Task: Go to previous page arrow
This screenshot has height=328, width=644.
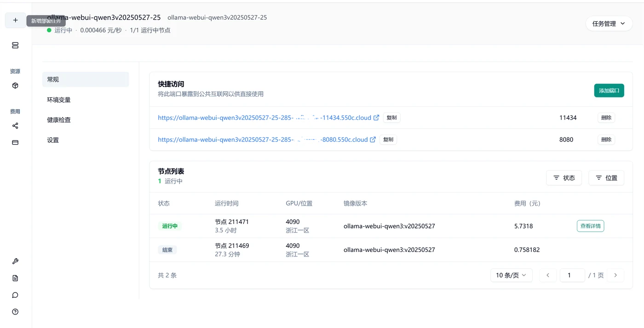Action: coord(548,275)
